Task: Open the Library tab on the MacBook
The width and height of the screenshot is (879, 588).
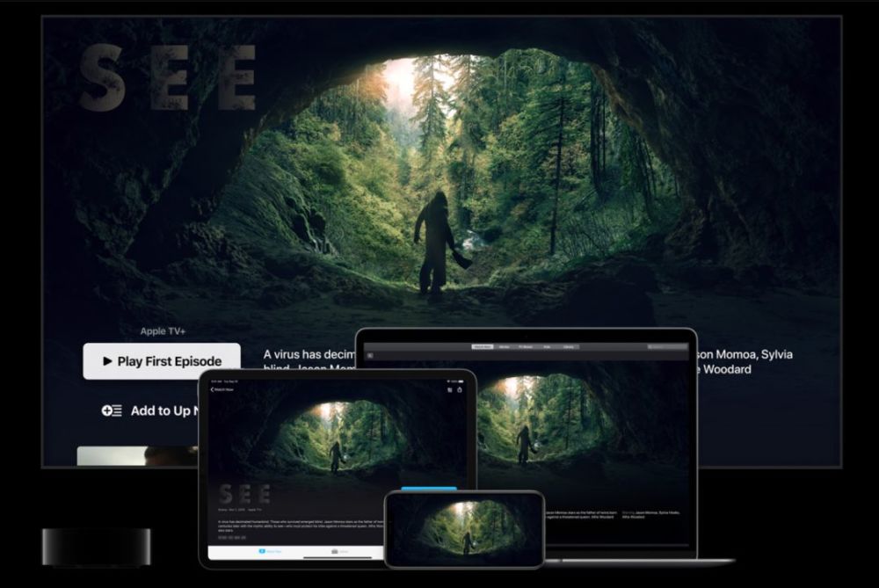Action: [569, 346]
